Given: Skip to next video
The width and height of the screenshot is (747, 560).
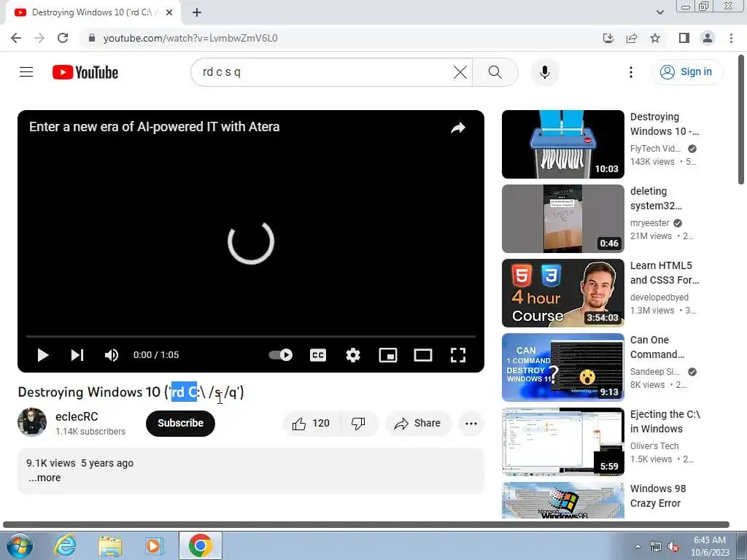Looking at the screenshot, I should [x=77, y=355].
